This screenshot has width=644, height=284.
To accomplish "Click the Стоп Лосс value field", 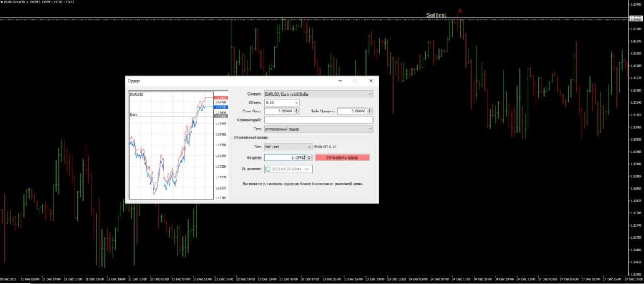I will coord(279,111).
